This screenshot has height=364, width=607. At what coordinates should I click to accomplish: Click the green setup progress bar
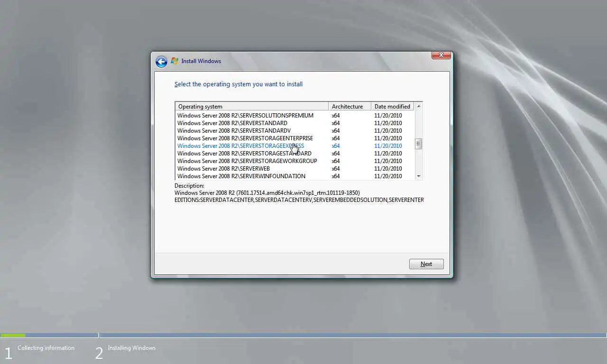(x=13, y=336)
